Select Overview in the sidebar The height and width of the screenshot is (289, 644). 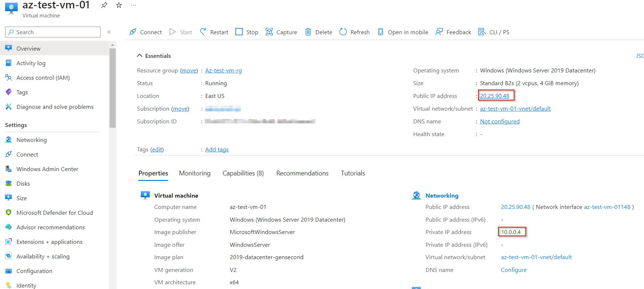55,48
